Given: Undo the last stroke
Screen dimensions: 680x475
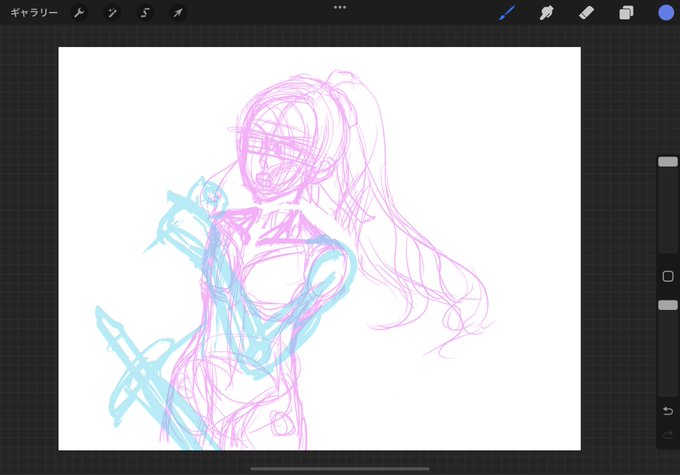Looking at the screenshot, I should 668,411.
